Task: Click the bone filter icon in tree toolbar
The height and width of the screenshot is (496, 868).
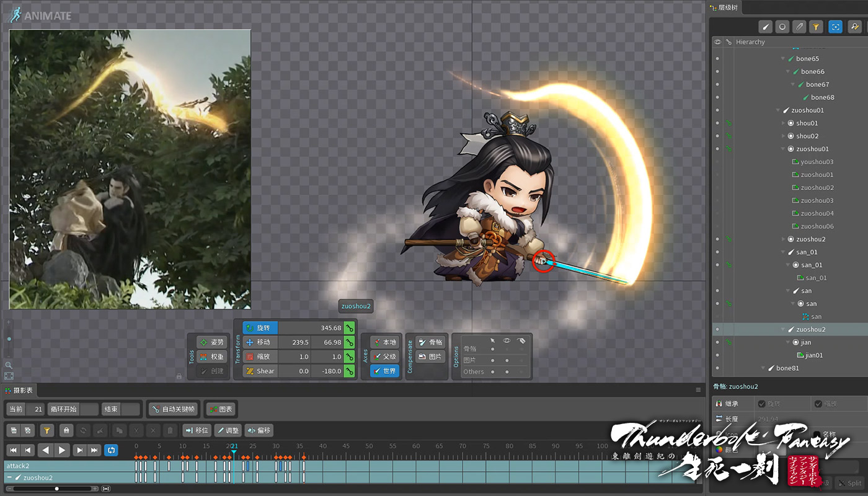Action: [x=766, y=27]
